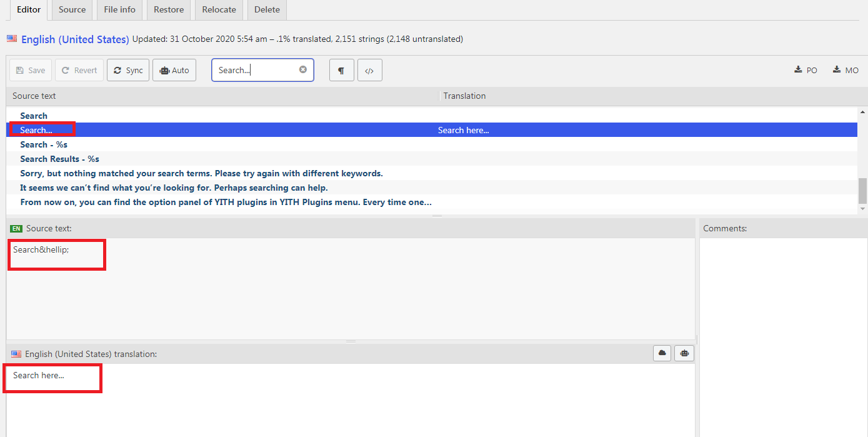Toggle invisible characters pilcrow button
Viewport: 868px width, 437px height.
click(x=341, y=70)
